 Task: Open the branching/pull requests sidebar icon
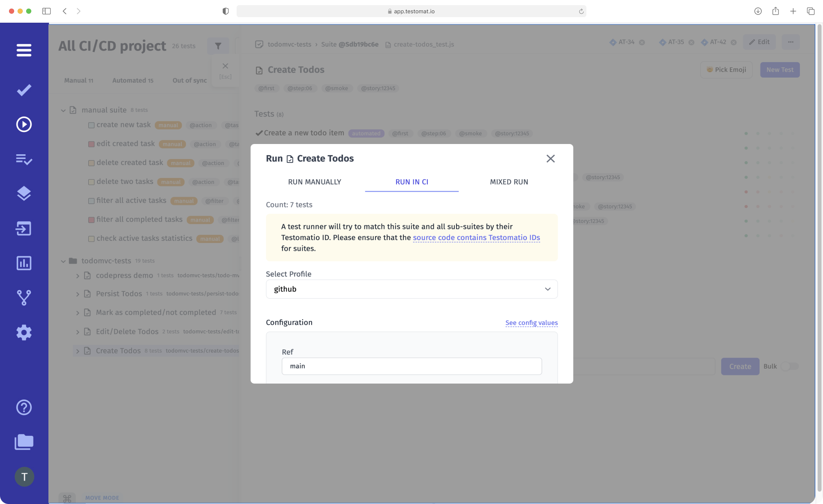(24, 297)
